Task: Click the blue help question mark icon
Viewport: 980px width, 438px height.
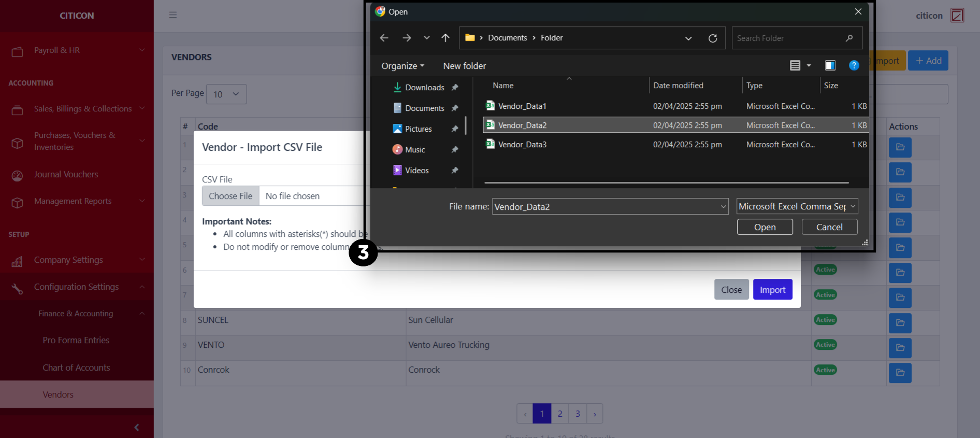Action: [854, 65]
